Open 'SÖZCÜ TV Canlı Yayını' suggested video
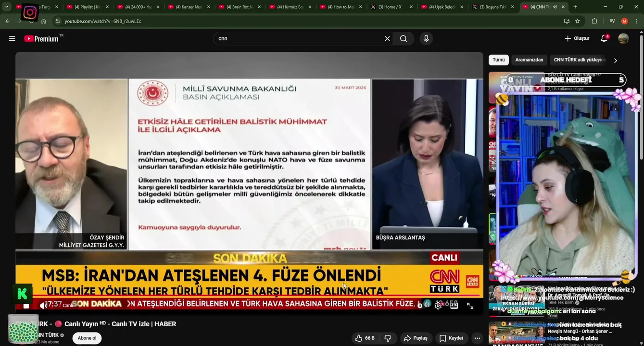644x346 pixels. click(x=574, y=75)
